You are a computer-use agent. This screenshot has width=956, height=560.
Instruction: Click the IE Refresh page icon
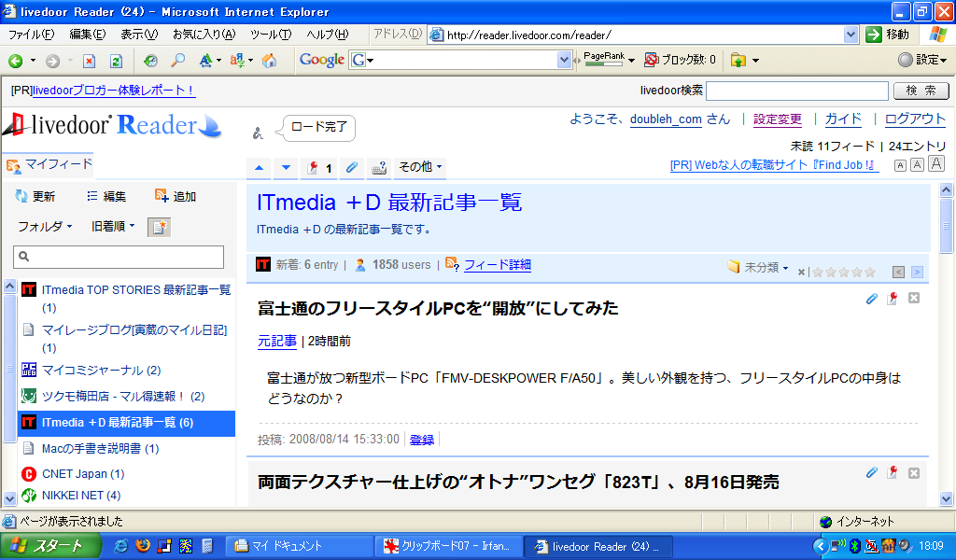pos(116,61)
